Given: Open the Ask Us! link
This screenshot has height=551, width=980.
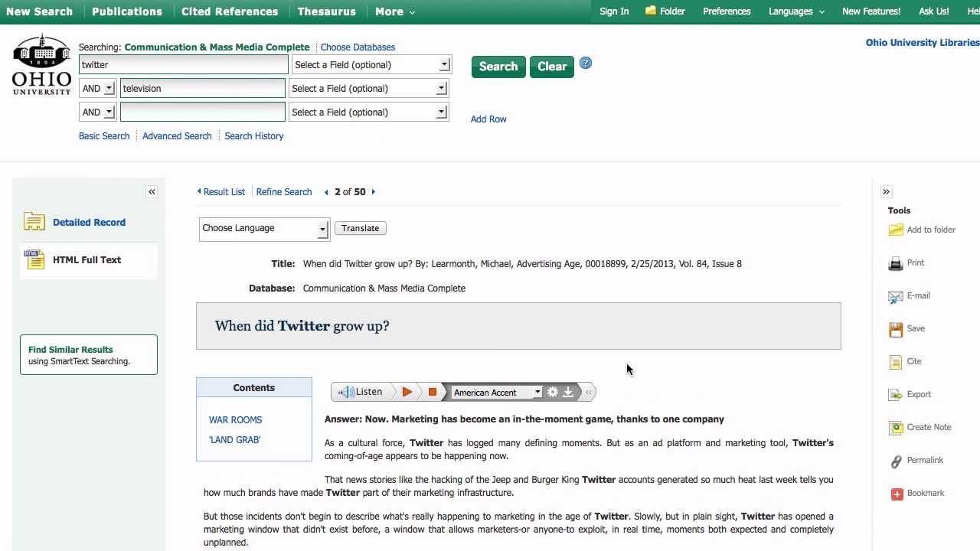Looking at the screenshot, I should pyautogui.click(x=934, y=11).
